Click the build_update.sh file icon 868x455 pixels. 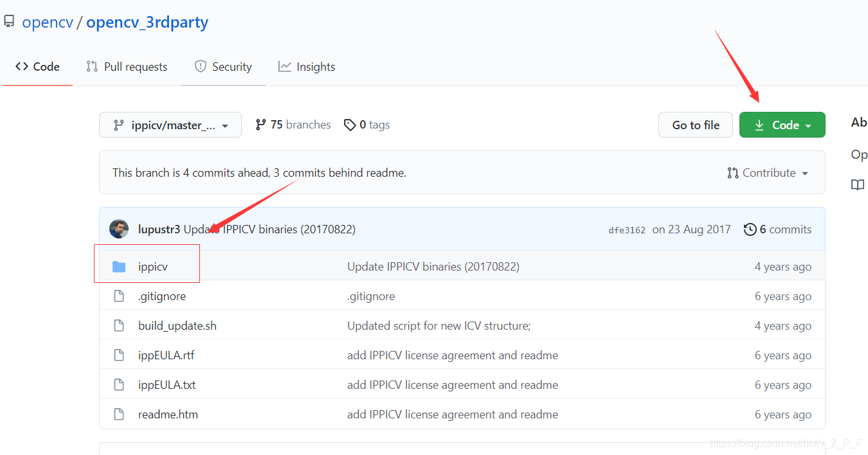point(119,326)
